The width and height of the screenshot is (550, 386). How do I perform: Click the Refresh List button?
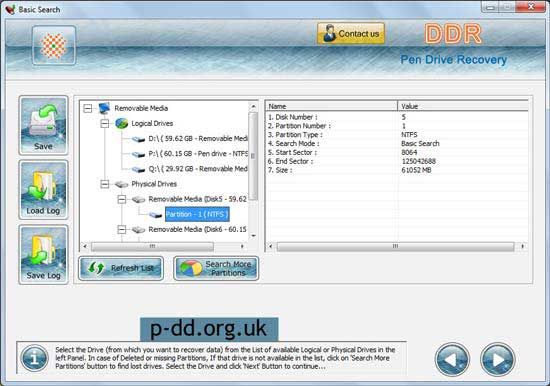pos(121,268)
